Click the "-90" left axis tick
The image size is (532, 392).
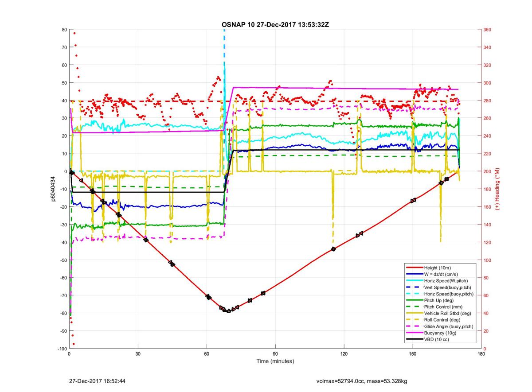[x=63, y=331]
